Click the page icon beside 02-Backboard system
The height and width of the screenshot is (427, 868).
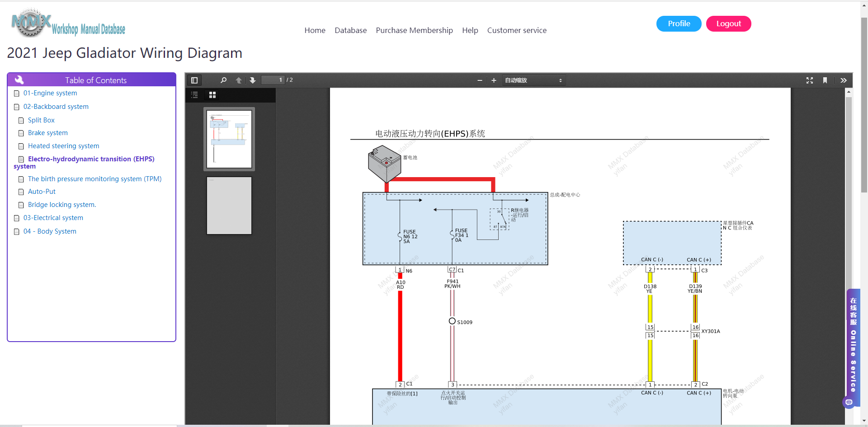17,107
